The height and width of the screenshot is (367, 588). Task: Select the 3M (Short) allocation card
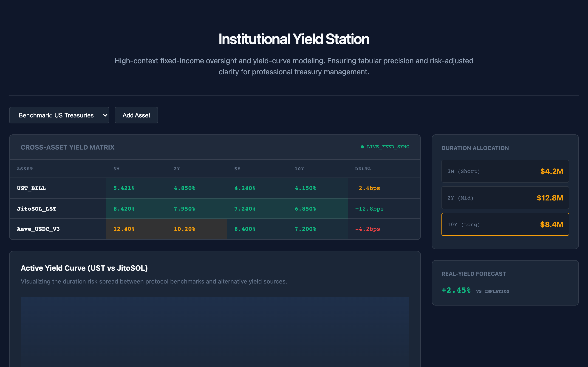(x=505, y=171)
